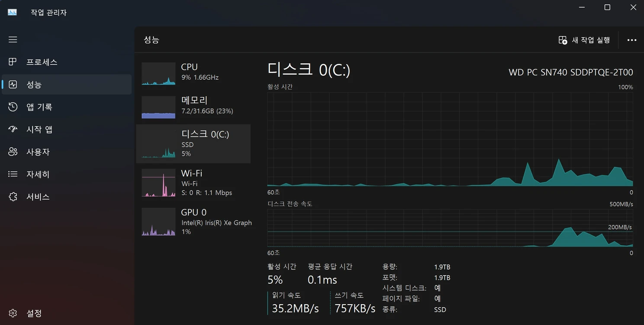Select the GPU 0 item
The width and height of the screenshot is (644, 325).
[193, 222]
